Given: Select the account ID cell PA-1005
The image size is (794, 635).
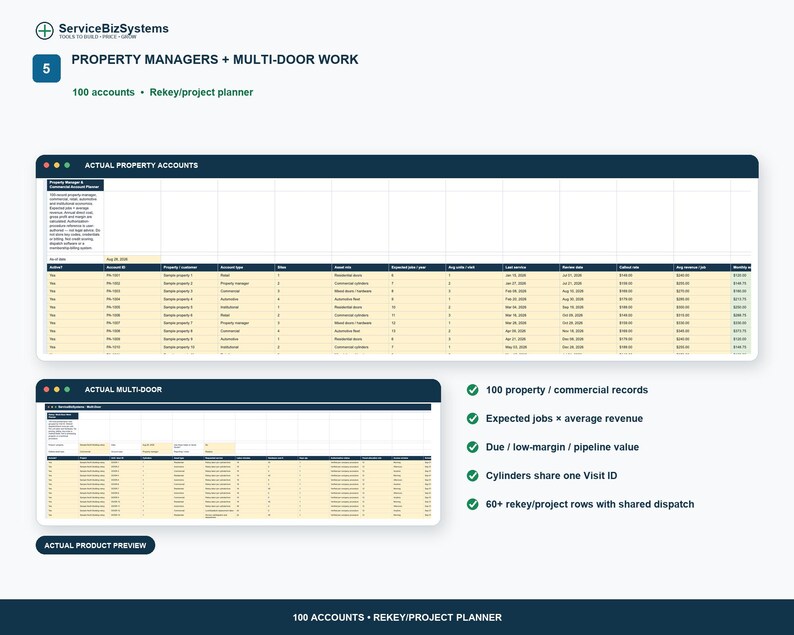Looking at the screenshot, I should coord(132,307).
